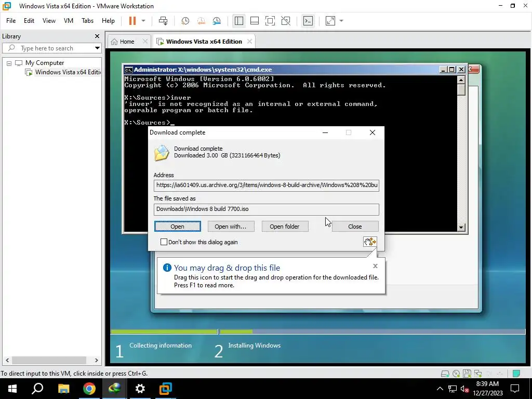This screenshot has height=399, width=532.
Task: Check Don't show this dialog again
Action: tap(164, 242)
